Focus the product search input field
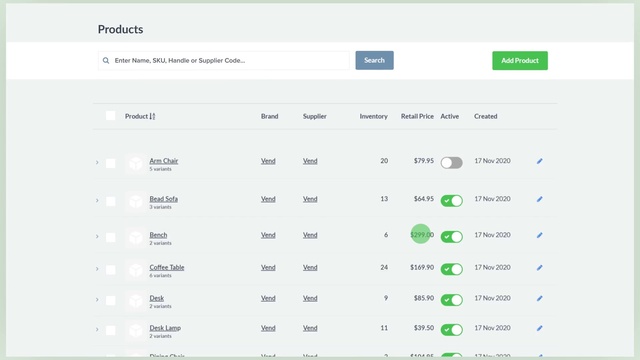Viewport: 640px width, 360px height. click(x=224, y=60)
